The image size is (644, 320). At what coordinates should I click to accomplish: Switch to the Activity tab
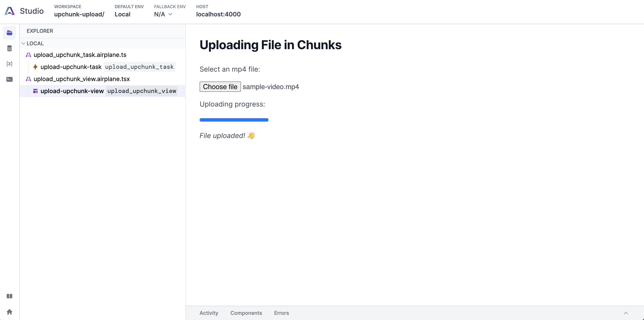pyautogui.click(x=209, y=313)
